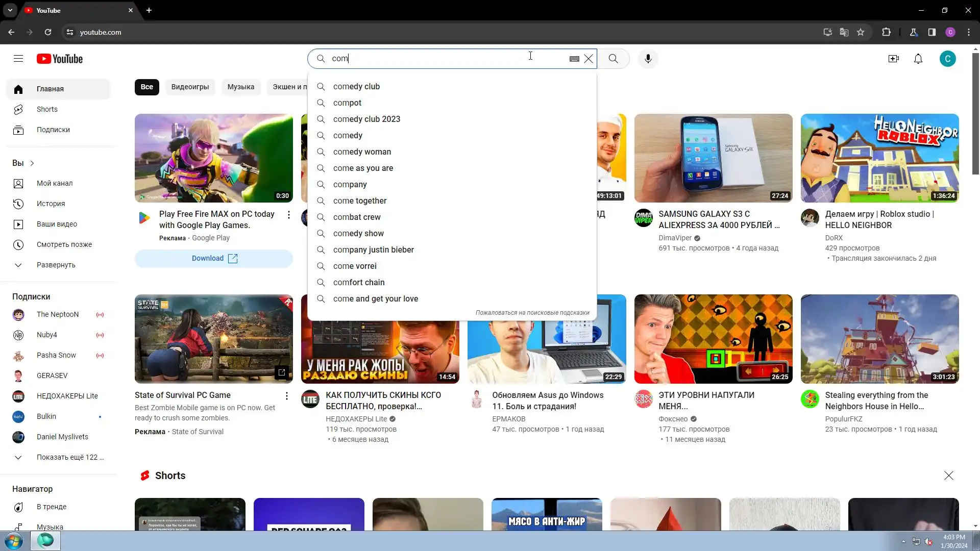Image resolution: width=980 pixels, height=551 pixels.
Task: Open Shorts in the sidebar
Action: (x=47, y=109)
